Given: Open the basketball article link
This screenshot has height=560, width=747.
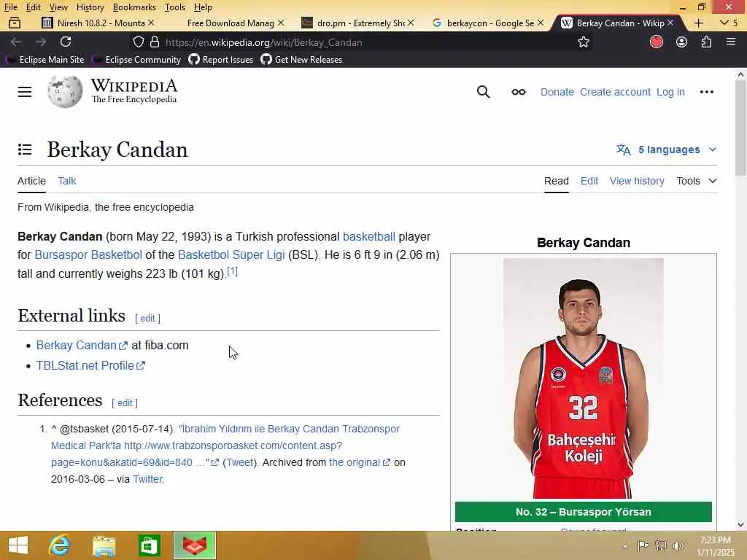Looking at the screenshot, I should click(x=368, y=237).
